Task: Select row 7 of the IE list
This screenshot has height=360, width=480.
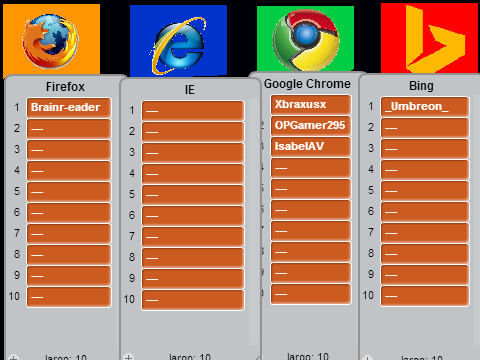Action: point(193,236)
